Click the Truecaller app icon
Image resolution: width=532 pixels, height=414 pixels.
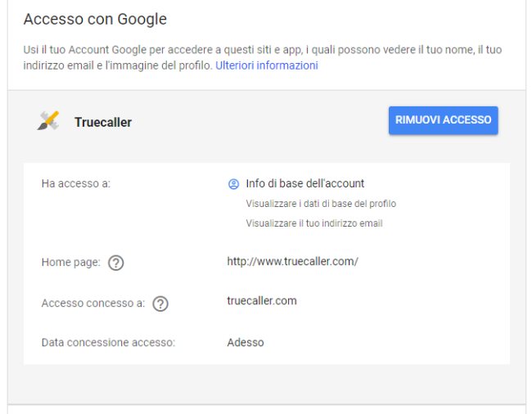coord(48,121)
